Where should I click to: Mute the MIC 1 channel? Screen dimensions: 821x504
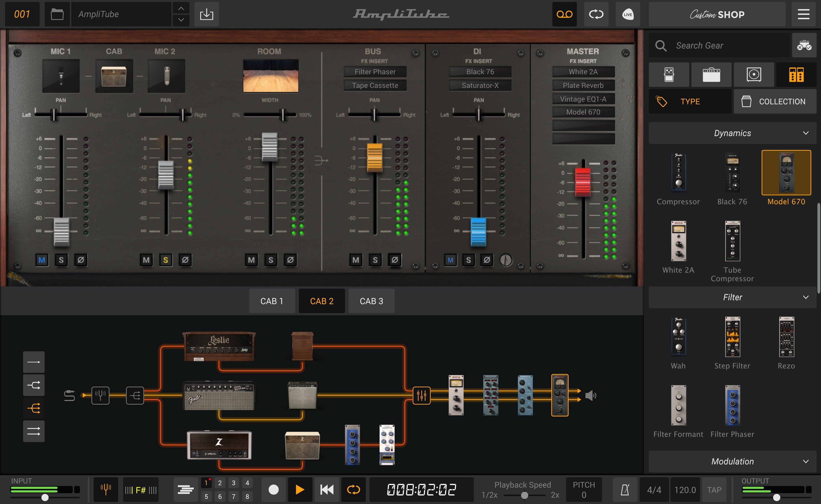click(x=42, y=260)
